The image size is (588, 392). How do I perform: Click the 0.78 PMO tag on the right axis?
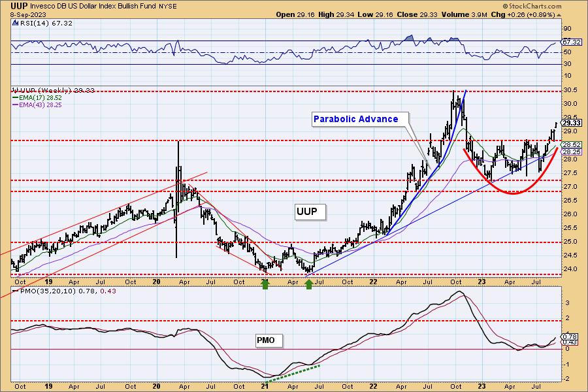(570, 337)
